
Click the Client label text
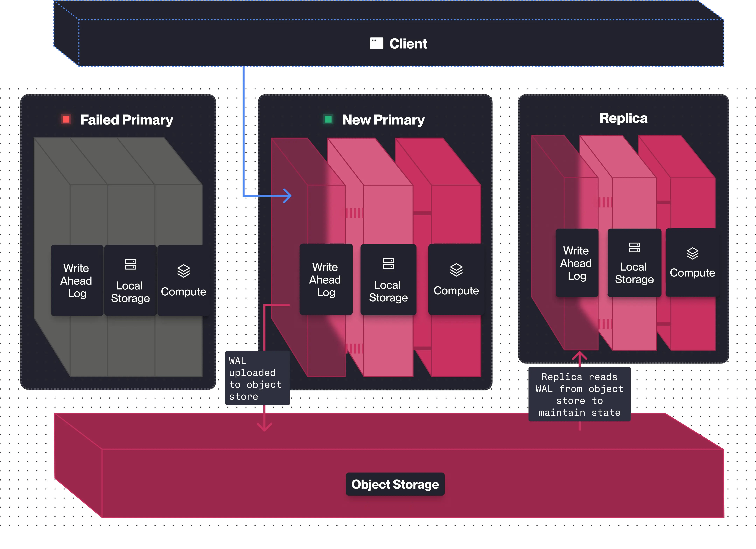coord(408,44)
